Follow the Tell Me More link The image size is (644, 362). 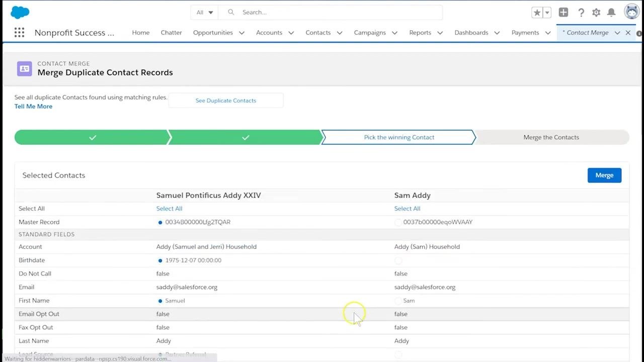[33, 107]
